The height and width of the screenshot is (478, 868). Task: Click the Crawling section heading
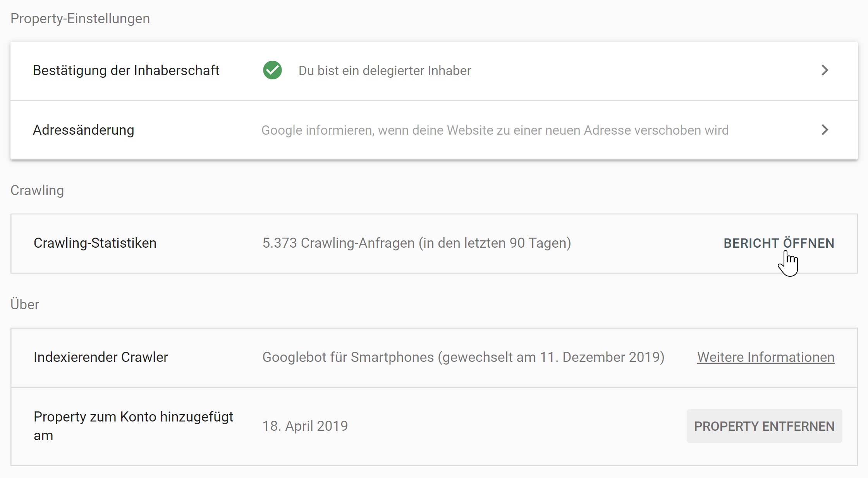(x=37, y=190)
